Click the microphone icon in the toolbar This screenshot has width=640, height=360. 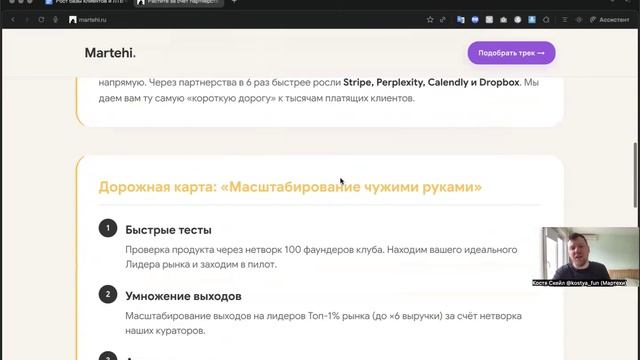(56, 20)
